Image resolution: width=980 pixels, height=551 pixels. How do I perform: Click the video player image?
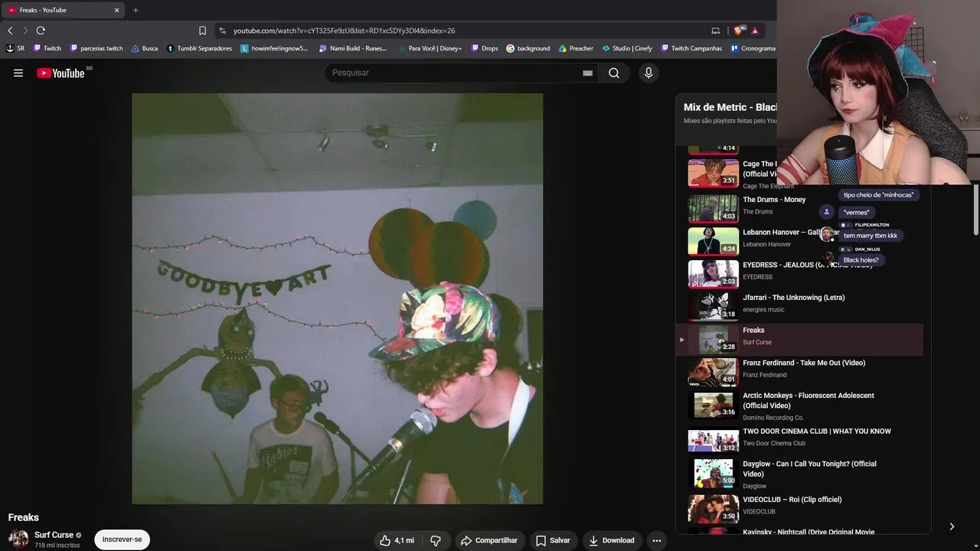(x=338, y=298)
